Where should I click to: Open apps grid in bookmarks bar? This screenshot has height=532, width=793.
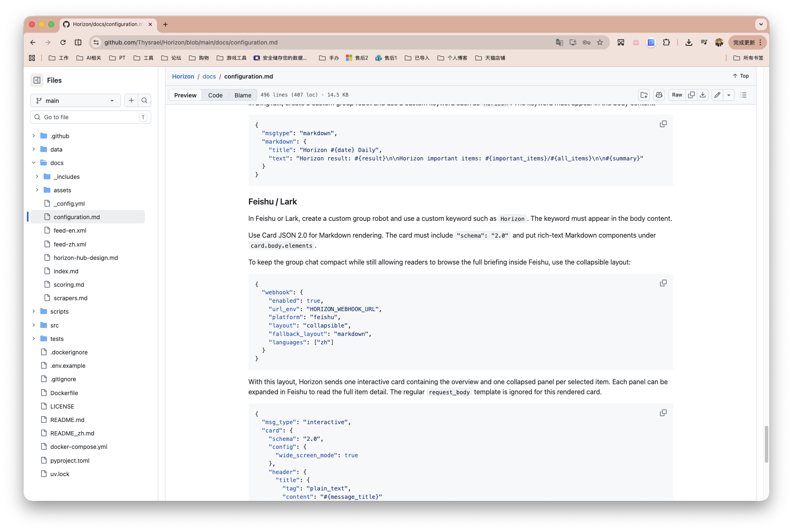(32, 58)
